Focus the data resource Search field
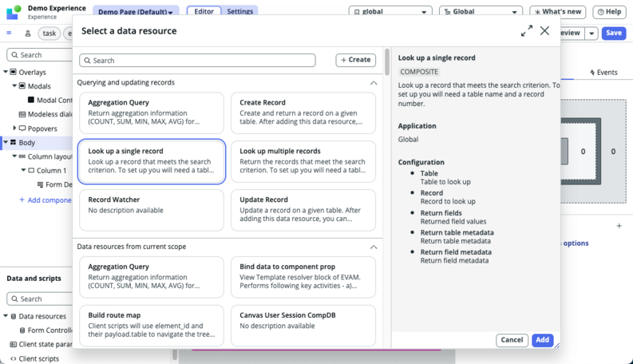 (x=197, y=60)
